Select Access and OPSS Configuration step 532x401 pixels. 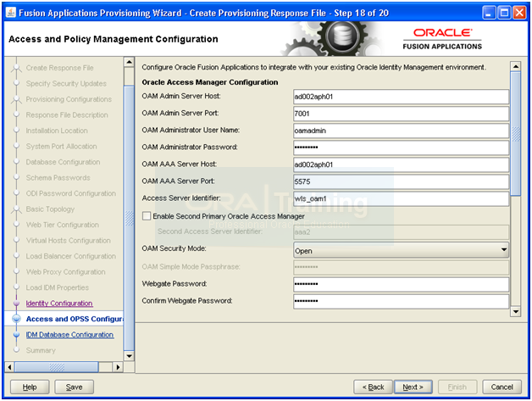(75, 319)
